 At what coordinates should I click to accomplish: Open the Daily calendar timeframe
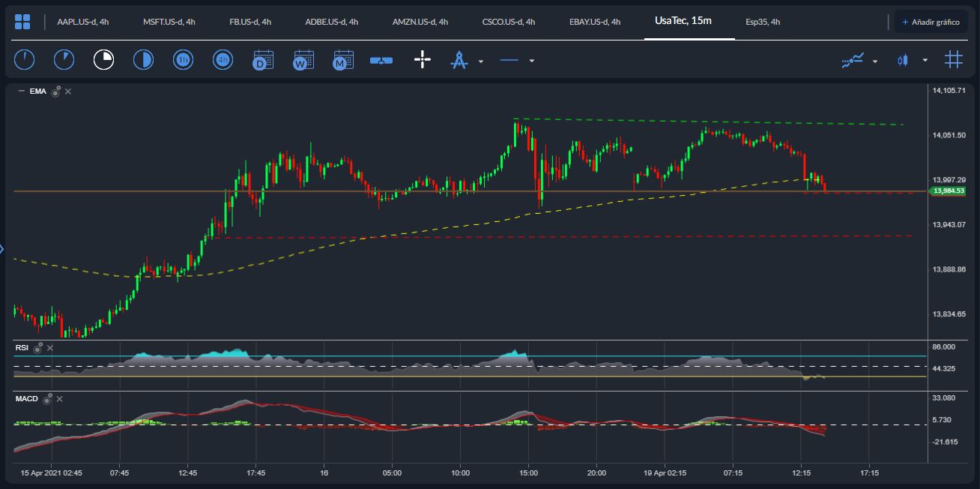coord(262,59)
